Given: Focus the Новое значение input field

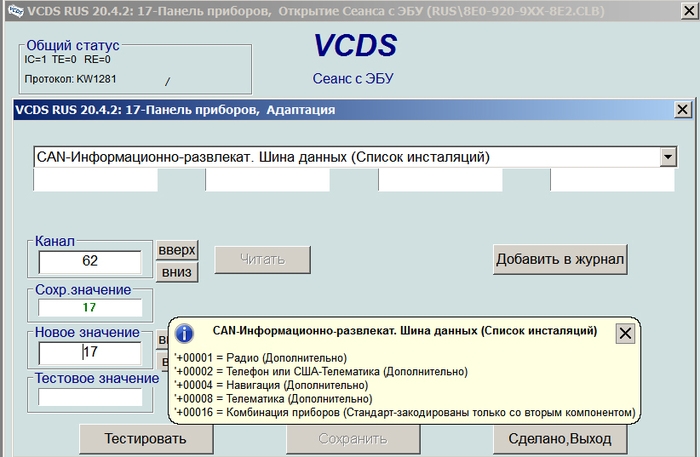Looking at the screenshot, I should point(90,353).
